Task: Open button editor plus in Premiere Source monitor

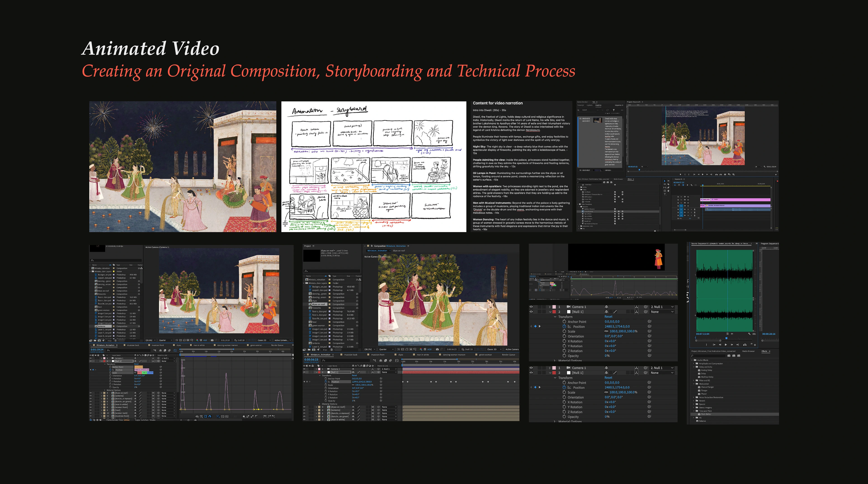Action: [x=755, y=345]
